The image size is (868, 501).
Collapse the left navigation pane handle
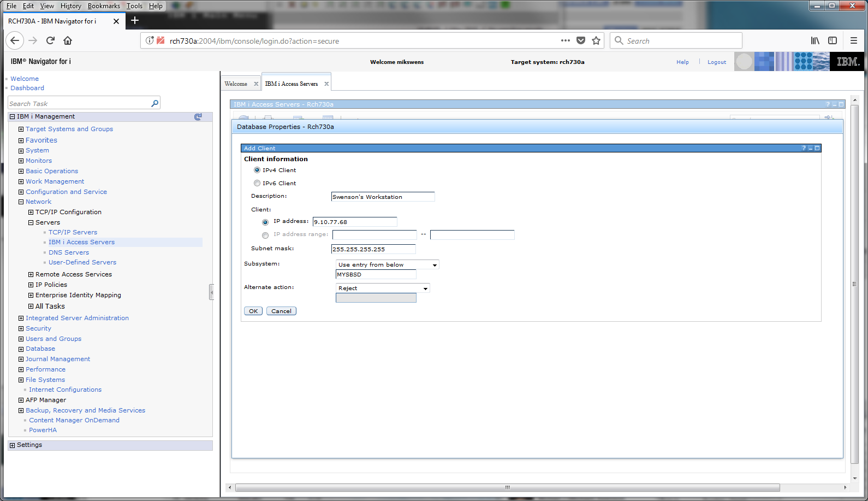click(211, 292)
